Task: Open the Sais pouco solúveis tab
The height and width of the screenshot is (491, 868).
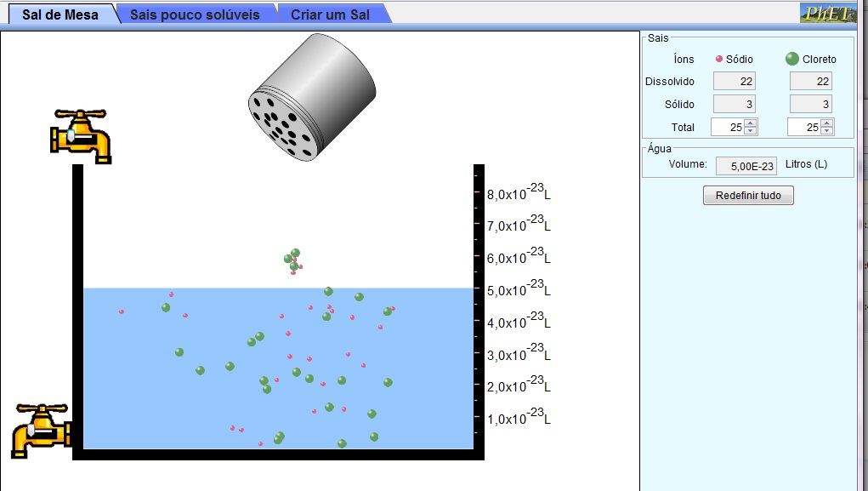Action: [x=195, y=14]
